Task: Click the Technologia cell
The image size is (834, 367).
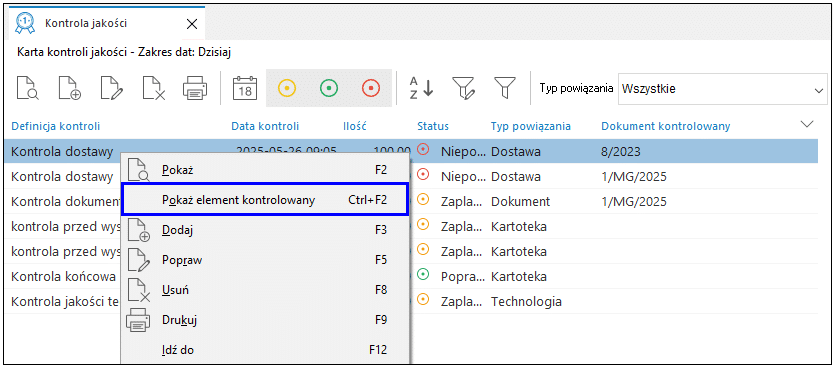Action: tap(526, 302)
